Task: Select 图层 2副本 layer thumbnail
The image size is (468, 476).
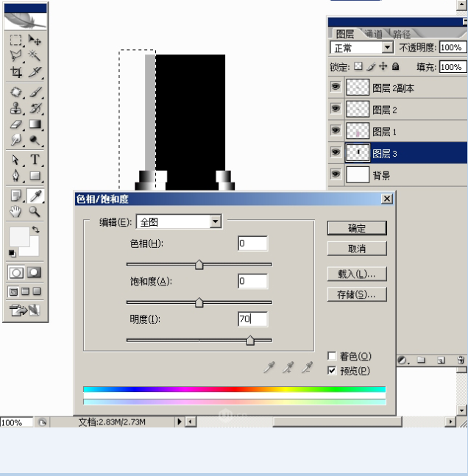Action: 358,87
